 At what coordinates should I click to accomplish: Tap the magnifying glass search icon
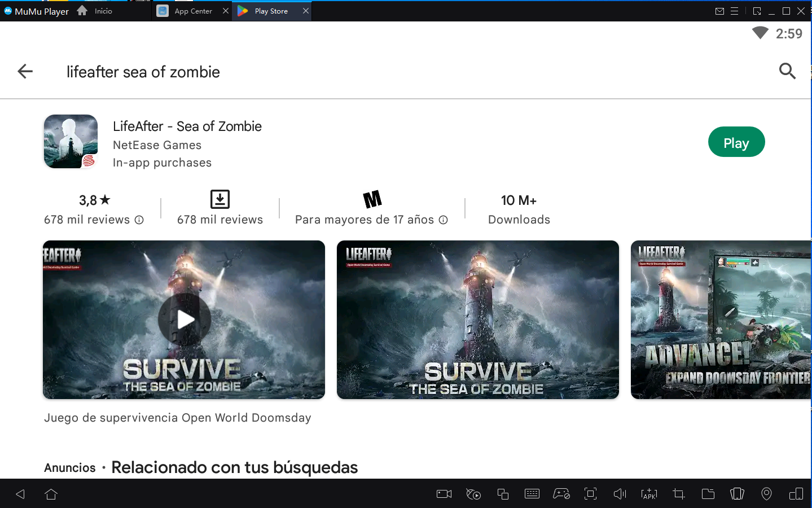click(787, 71)
